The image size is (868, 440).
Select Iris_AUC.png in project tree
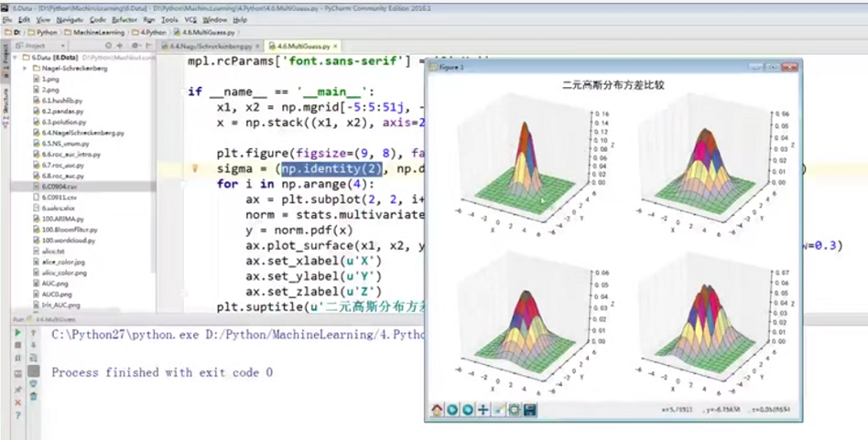[x=56, y=306]
